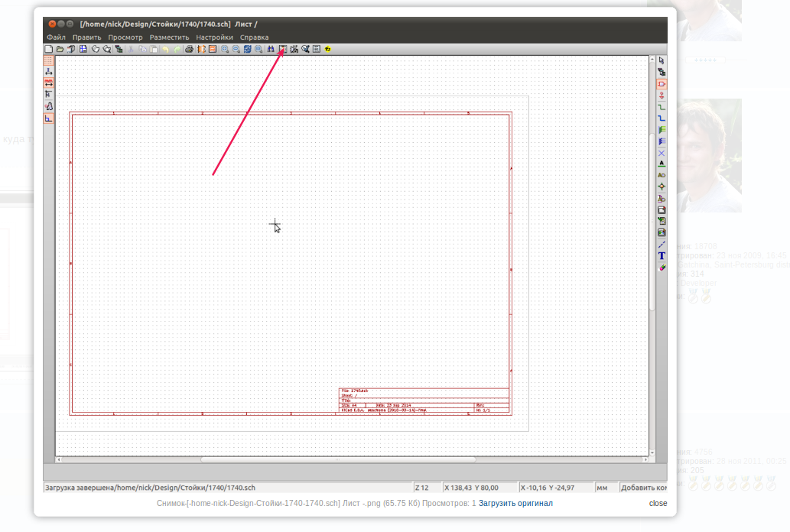Select the hierarchical label tool

(662, 199)
